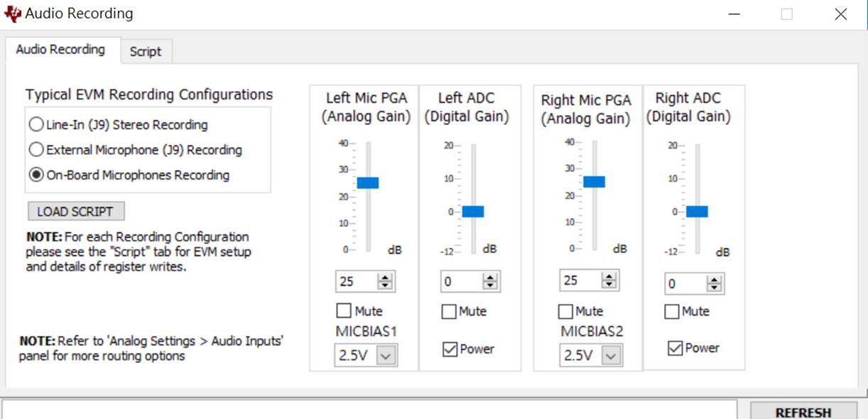Click Left Mic PGA spinner up arrow

385,278
